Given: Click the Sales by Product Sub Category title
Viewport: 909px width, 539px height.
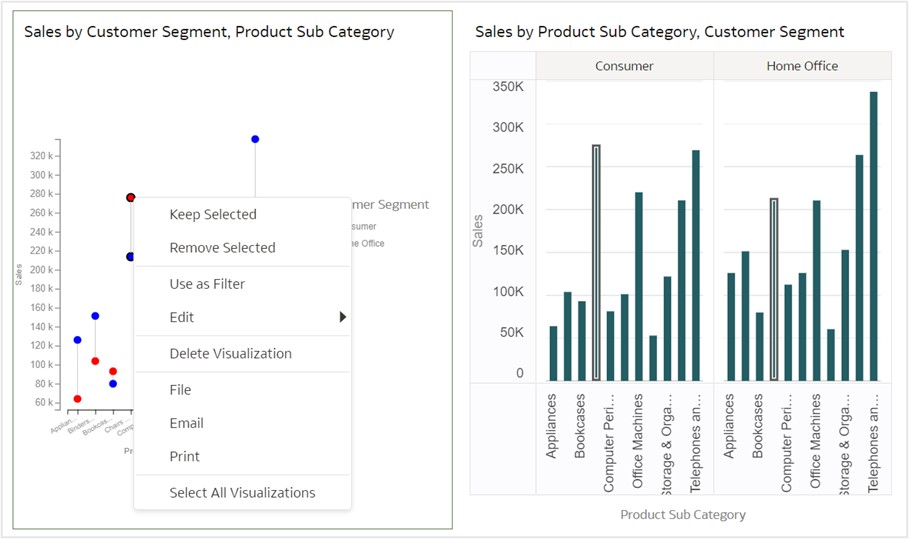Looking at the screenshot, I should pos(659,32).
